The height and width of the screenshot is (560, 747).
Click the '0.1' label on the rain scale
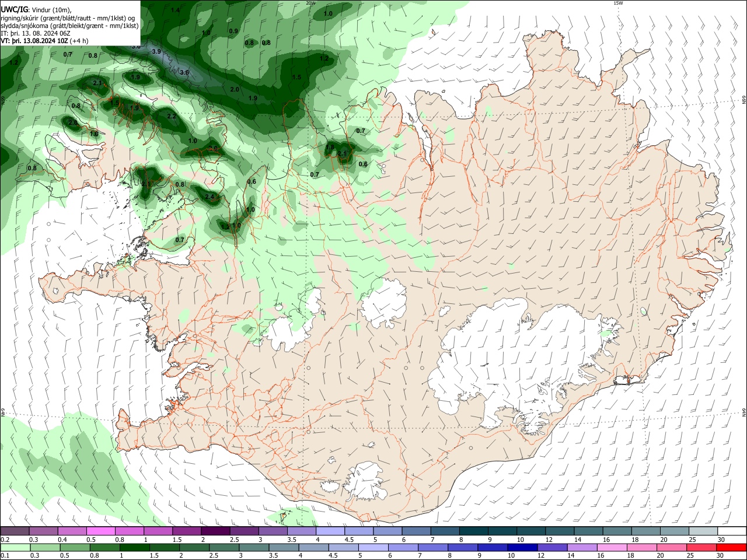(x=5, y=556)
